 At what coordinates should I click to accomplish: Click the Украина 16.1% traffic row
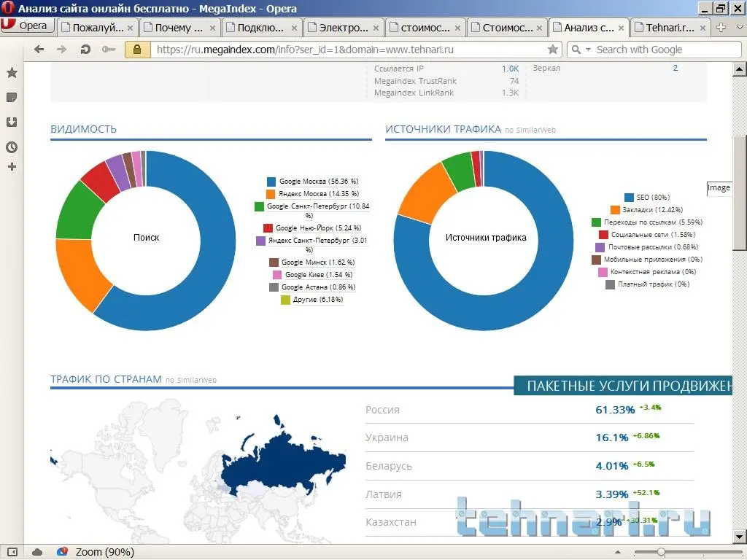(x=530, y=437)
